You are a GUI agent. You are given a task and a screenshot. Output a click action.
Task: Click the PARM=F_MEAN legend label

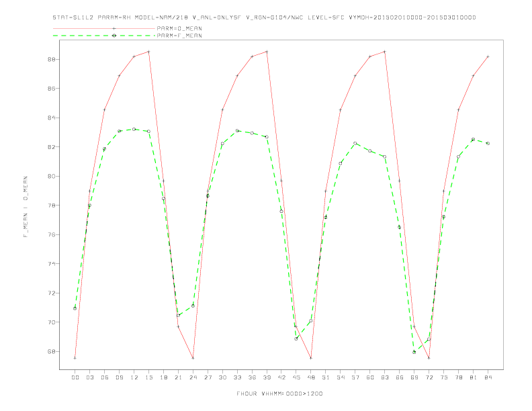pyautogui.click(x=179, y=36)
